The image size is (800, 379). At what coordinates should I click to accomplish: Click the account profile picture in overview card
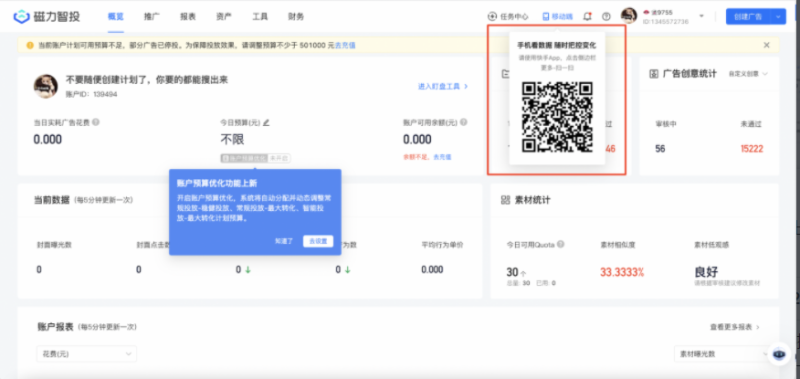(x=46, y=86)
